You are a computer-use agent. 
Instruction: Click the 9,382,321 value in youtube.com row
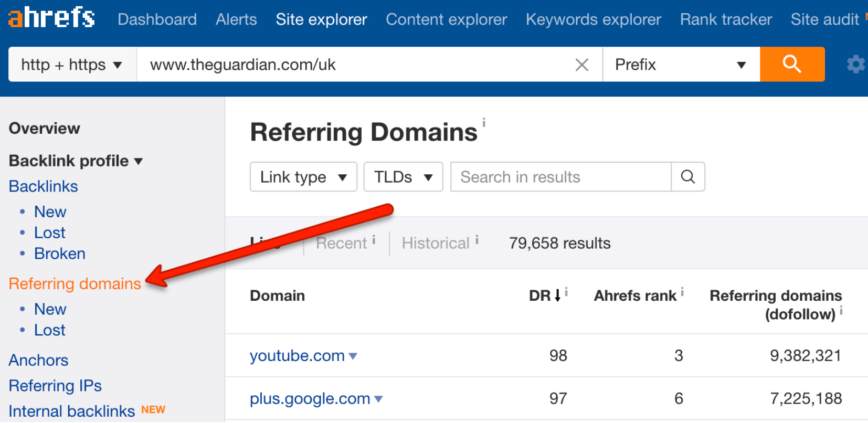[805, 356]
